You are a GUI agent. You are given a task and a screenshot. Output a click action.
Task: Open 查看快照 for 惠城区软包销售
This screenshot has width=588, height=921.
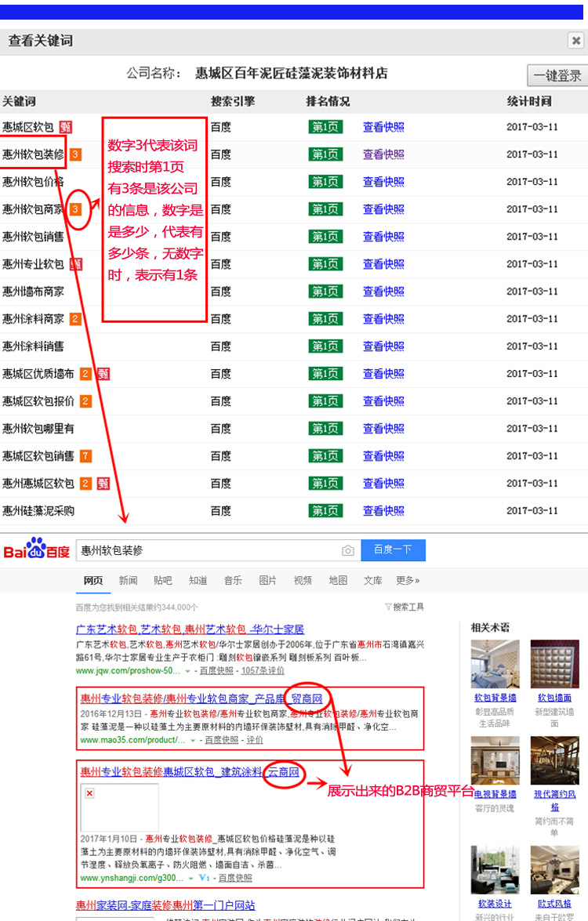(383, 456)
